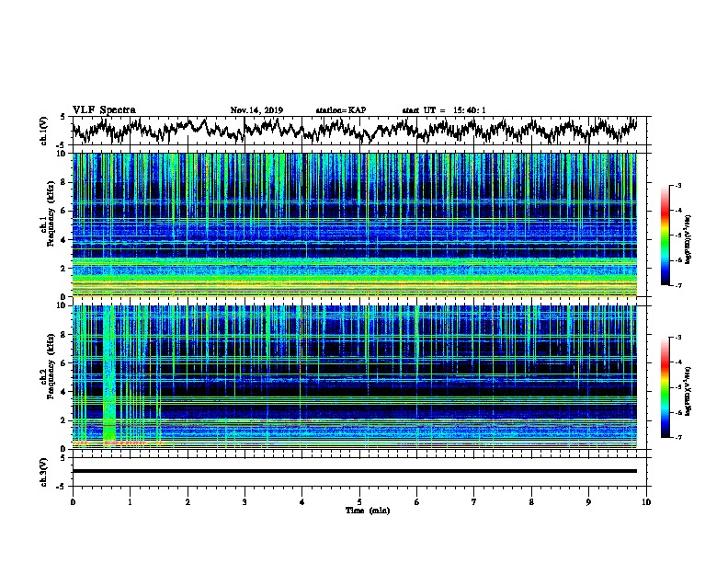Click the "VLF Spectra" title text
The image size is (728, 563).
(104, 110)
